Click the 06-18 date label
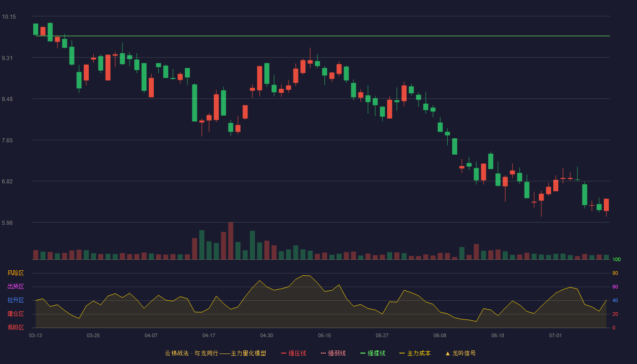 [x=498, y=335]
